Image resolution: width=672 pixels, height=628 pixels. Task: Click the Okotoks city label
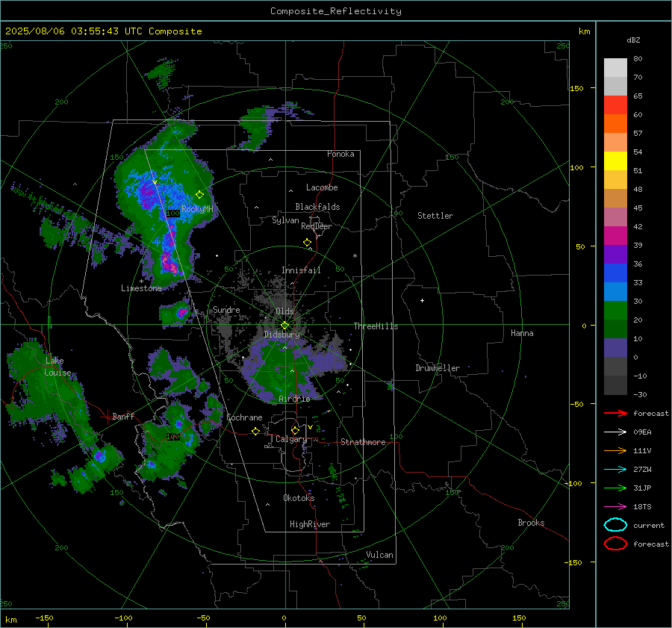pyautogui.click(x=299, y=498)
